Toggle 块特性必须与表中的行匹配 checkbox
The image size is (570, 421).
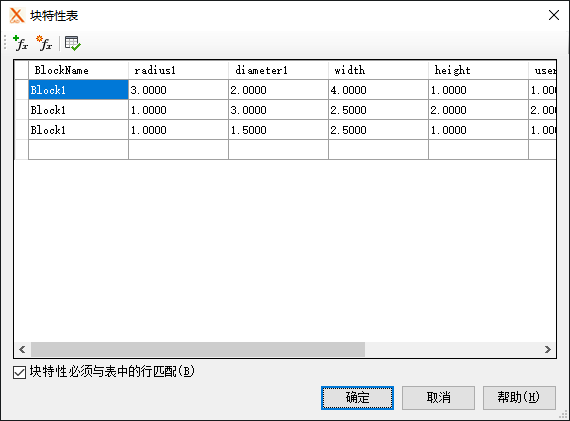tap(20, 372)
